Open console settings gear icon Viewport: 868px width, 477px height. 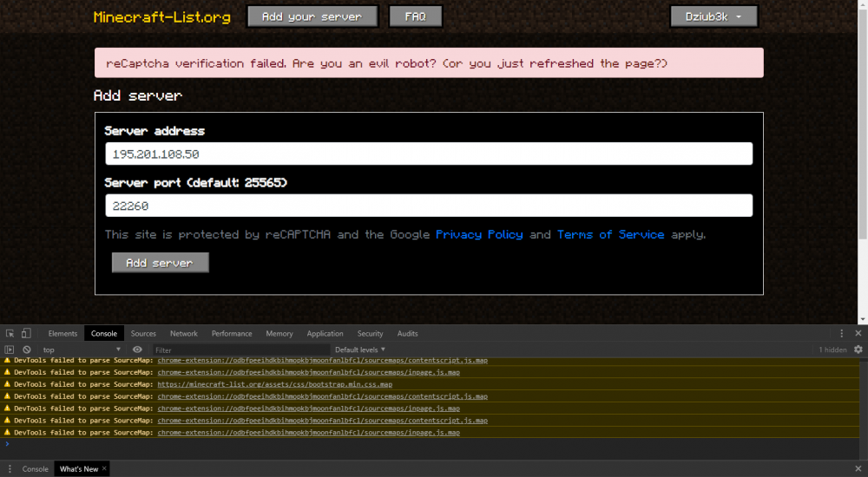tap(858, 350)
